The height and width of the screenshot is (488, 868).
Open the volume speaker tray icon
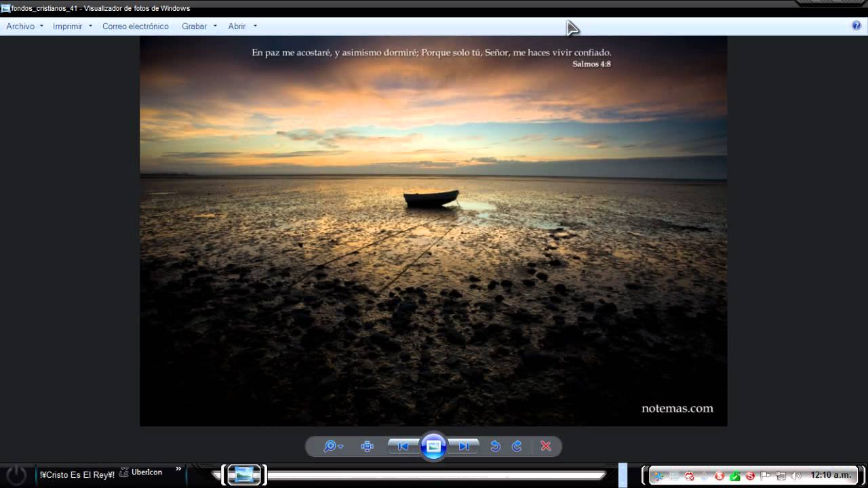point(796,476)
